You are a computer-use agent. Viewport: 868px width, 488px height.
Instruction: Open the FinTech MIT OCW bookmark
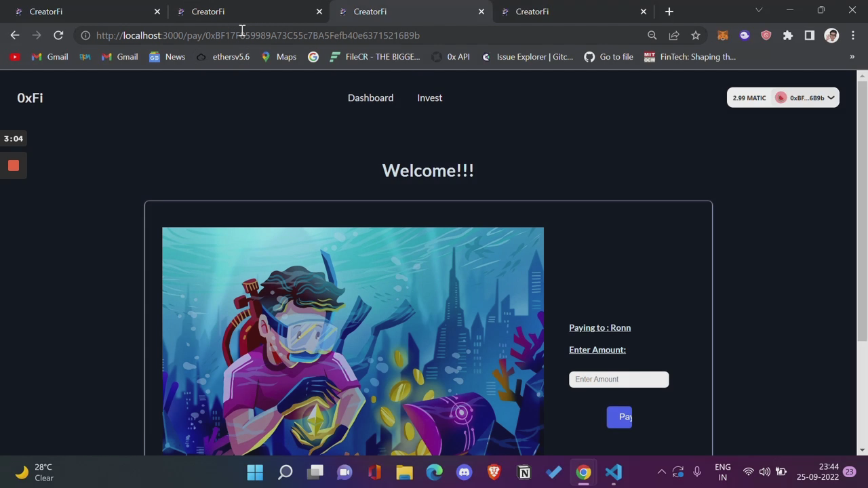690,57
